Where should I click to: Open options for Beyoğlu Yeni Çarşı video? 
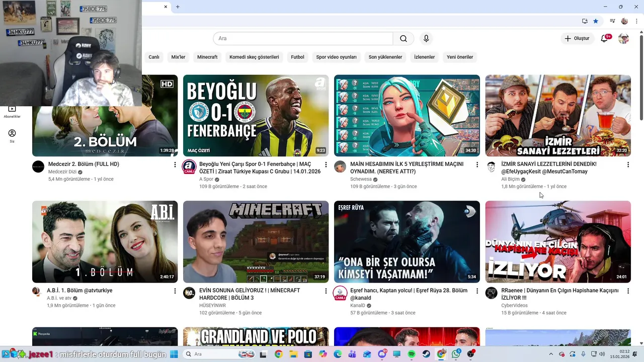point(326,165)
